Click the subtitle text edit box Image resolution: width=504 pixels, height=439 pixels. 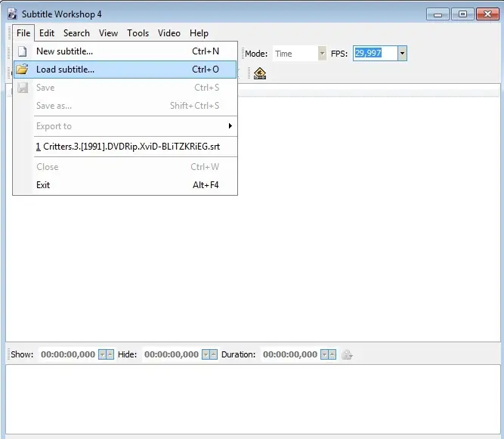[x=253, y=400]
